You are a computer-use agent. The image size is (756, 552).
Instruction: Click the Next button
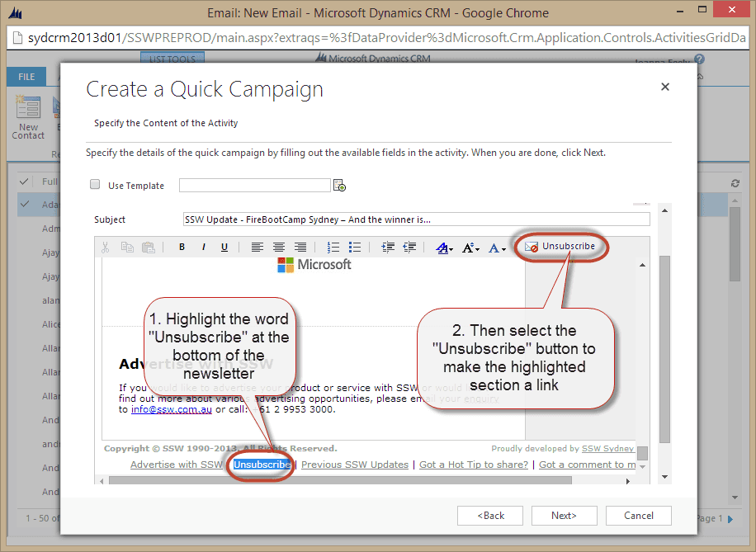564,515
